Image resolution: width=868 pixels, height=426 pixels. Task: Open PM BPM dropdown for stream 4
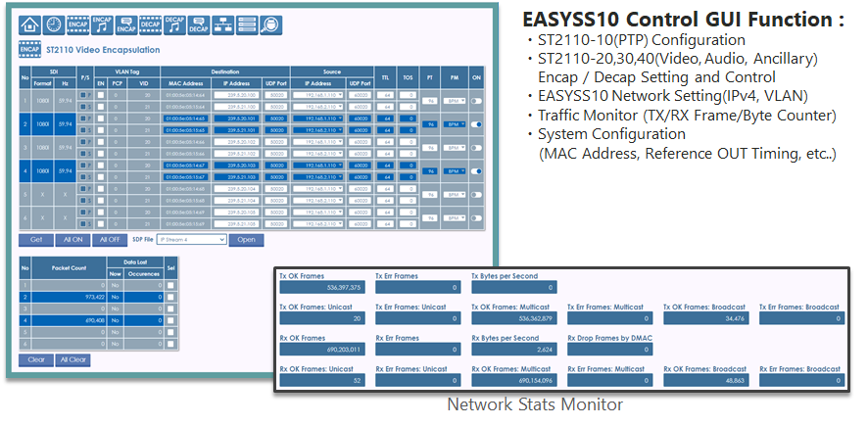[x=455, y=171]
